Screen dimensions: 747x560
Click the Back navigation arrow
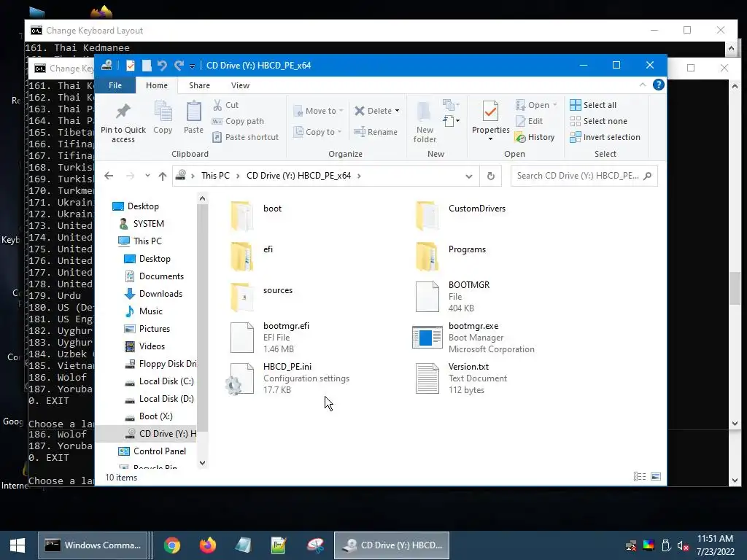(x=109, y=176)
